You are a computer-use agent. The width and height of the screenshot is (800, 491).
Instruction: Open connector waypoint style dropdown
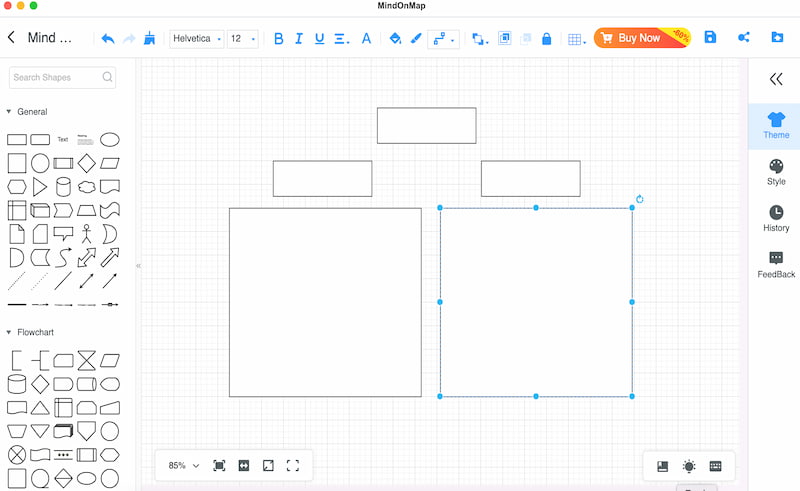click(x=443, y=38)
